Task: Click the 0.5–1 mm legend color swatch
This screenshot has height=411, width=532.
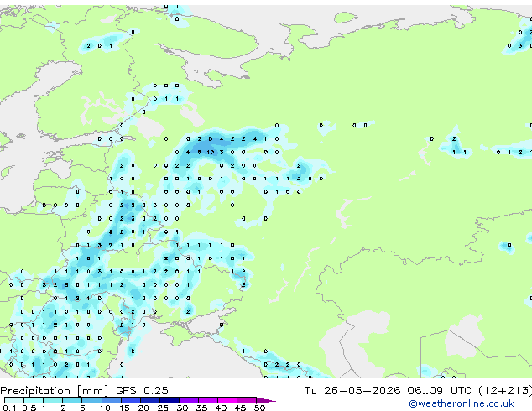Action: [34, 400]
